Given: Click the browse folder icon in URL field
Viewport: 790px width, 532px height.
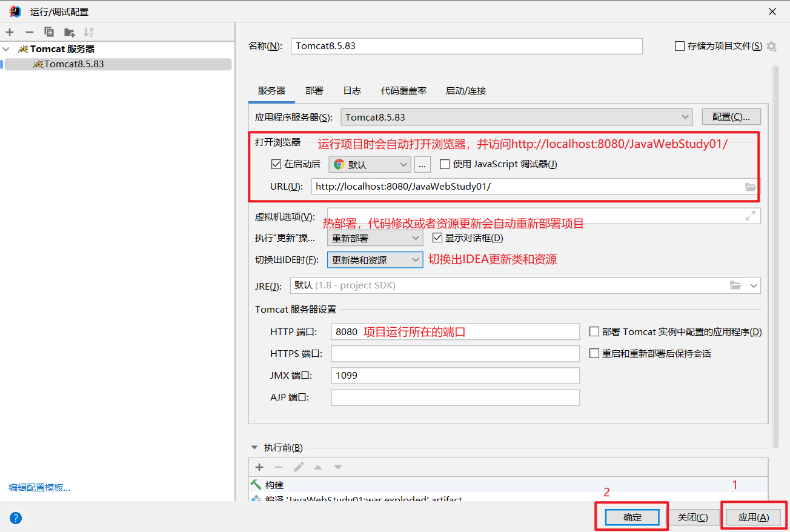Looking at the screenshot, I should tap(751, 187).
